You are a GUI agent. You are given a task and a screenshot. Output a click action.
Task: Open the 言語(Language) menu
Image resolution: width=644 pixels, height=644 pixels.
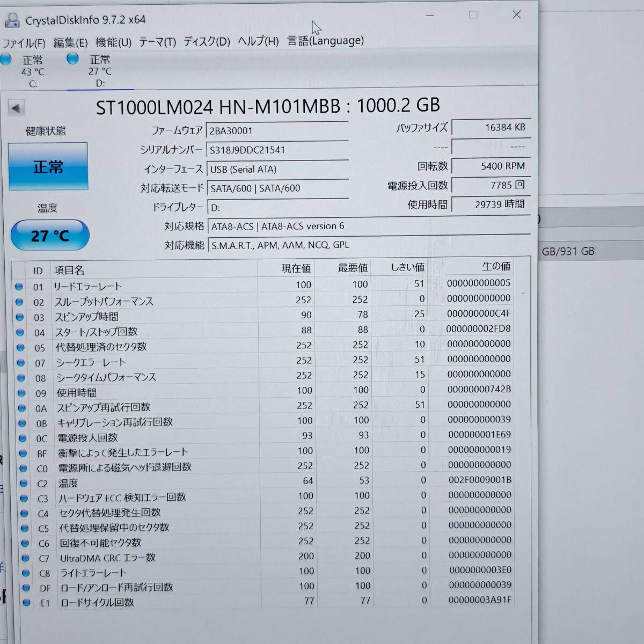pos(325,41)
